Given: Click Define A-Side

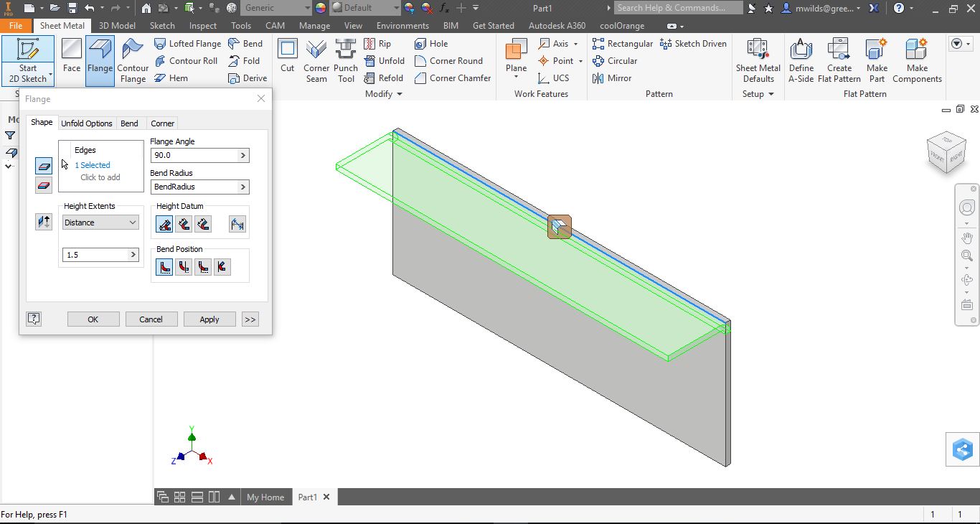Looking at the screenshot, I should [801, 61].
